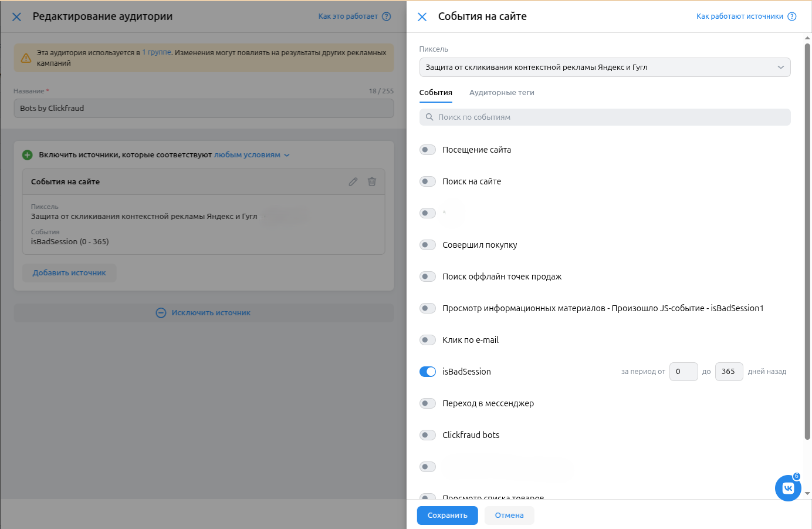Image resolution: width=812 pixels, height=529 pixels.
Task: Click the scrollbar up arrow
Action: tap(807, 38)
